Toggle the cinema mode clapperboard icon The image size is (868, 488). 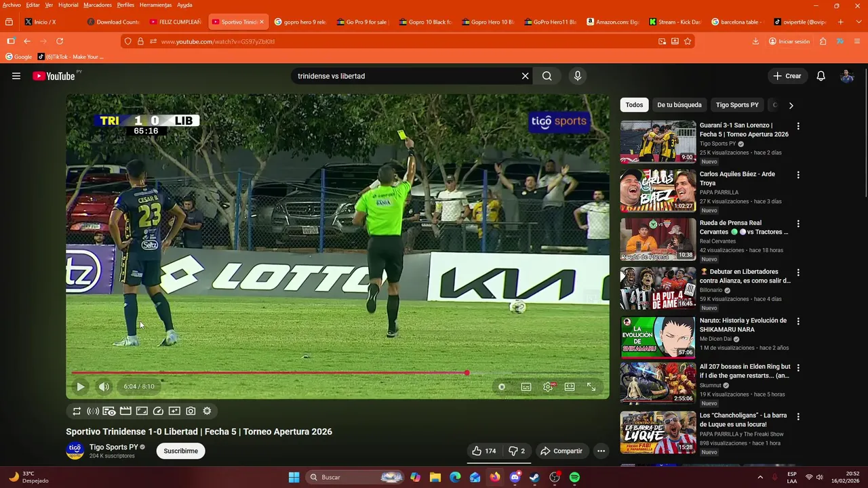[125, 411]
